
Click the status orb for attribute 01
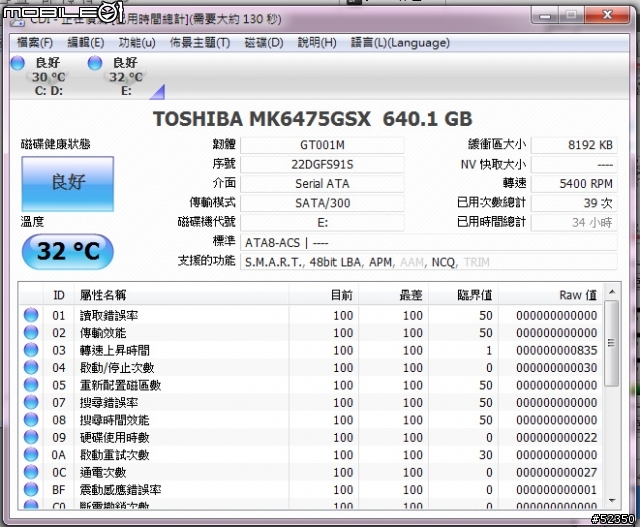tap(31, 315)
